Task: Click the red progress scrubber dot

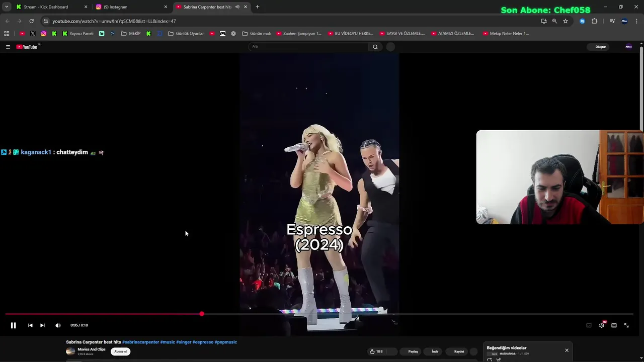Action: click(202, 314)
